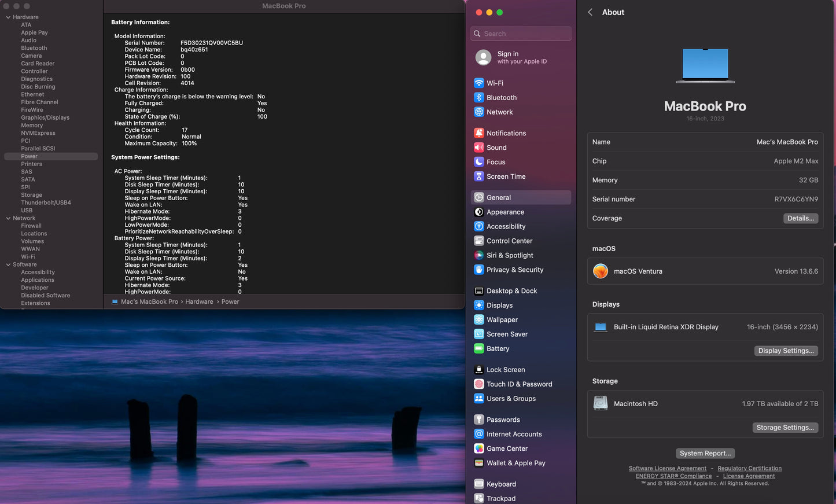Open the Sound settings icon

click(x=479, y=147)
